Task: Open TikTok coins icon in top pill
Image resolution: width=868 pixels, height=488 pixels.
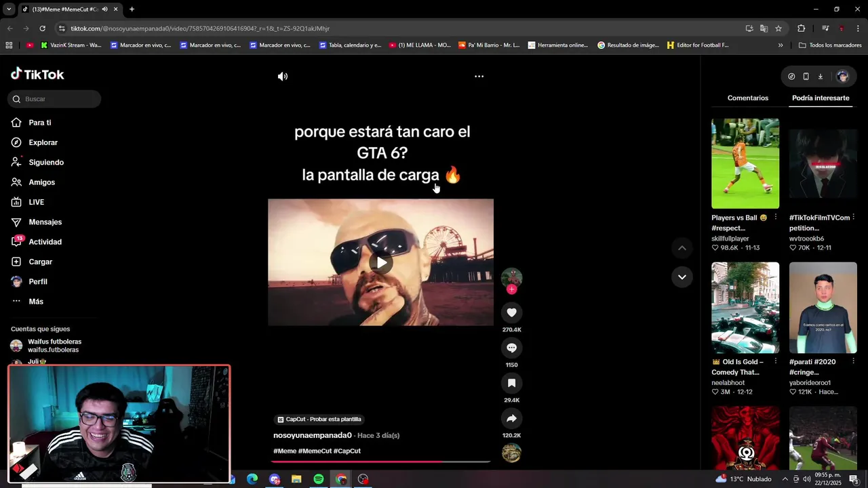Action: click(791, 77)
